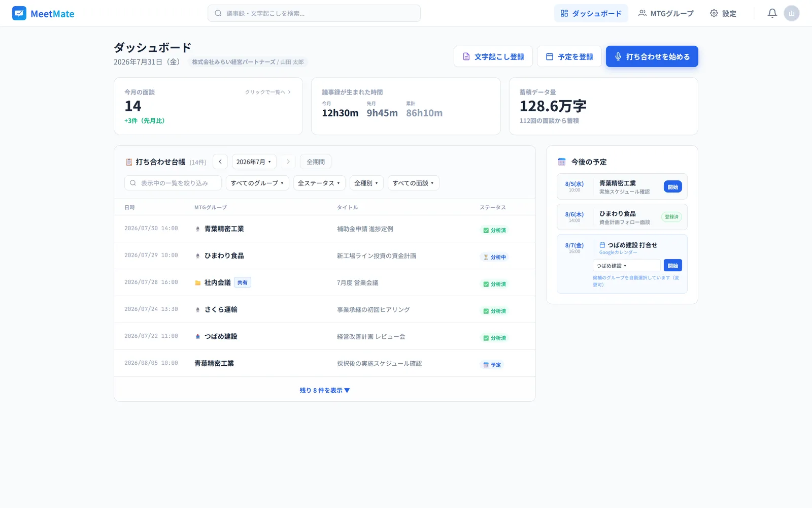The height and width of the screenshot is (508, 812).
Task: Focus the 表示中の一覧を絞り込み filter field
Action: tap(173, 183)
